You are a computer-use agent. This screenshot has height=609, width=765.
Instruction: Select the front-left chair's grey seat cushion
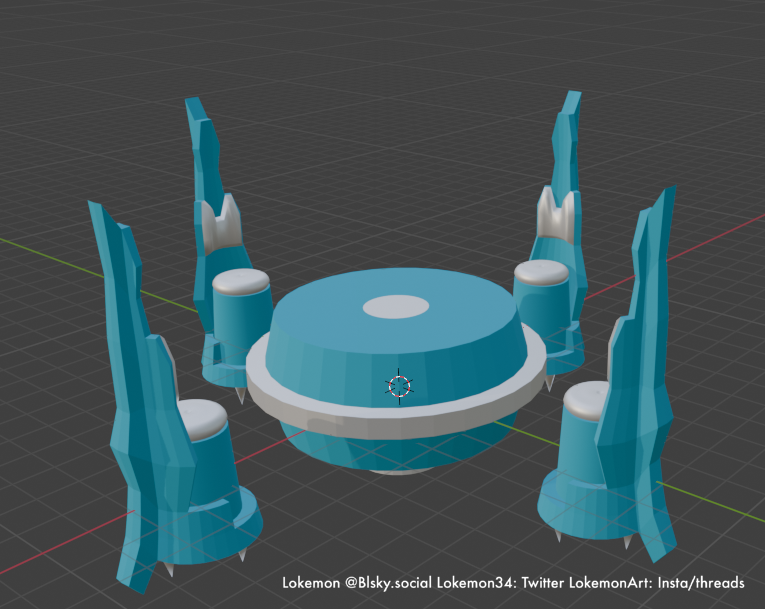[202, 420]
